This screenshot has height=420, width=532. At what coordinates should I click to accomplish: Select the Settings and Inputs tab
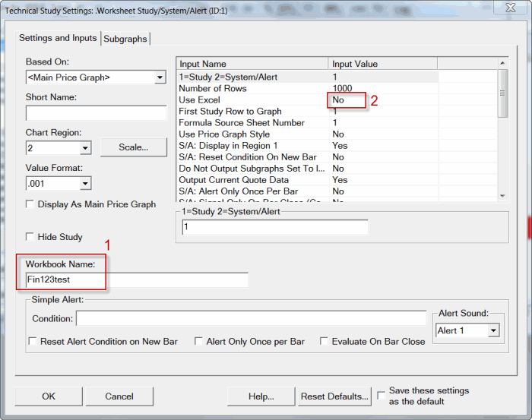[x=58, y=38]
